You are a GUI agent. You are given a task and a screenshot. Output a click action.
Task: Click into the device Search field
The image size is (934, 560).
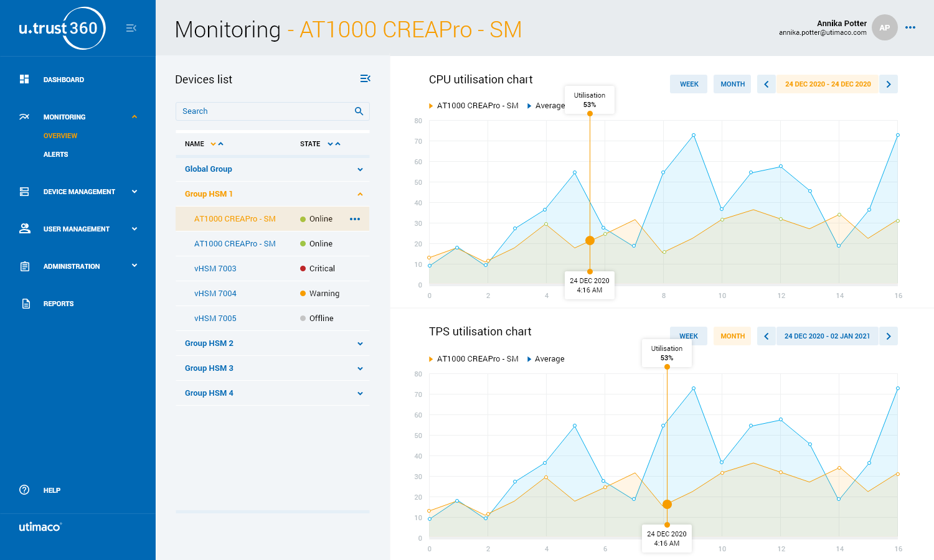pos(273,111)
